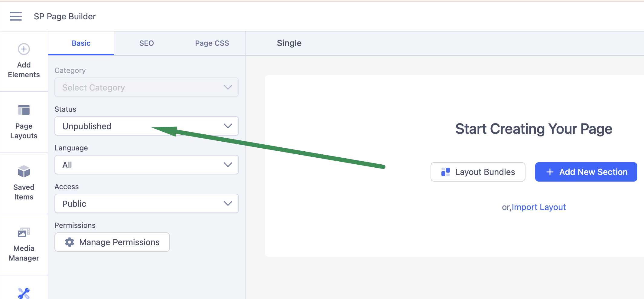Select the Basic tab
The width and height of the screenshot is (644, 299).
81,43
